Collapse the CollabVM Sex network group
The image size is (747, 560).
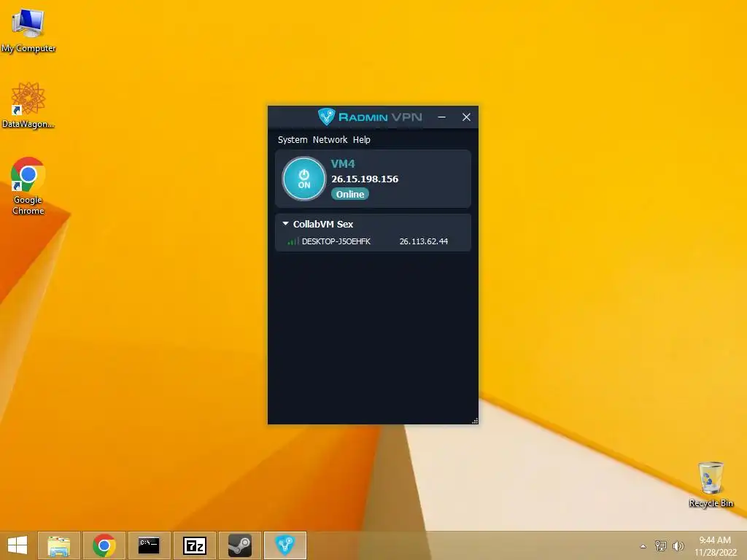(285, 223)
